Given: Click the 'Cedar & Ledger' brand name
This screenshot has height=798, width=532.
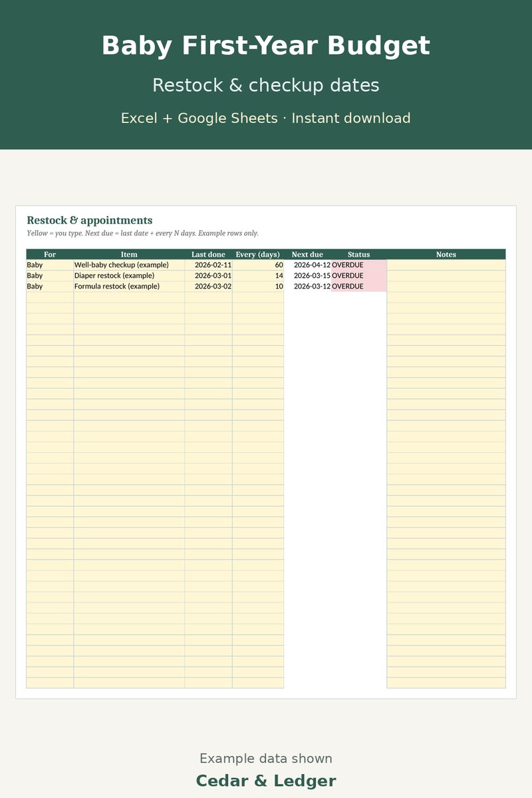Looking at the screenshot, I should point(266,781).
